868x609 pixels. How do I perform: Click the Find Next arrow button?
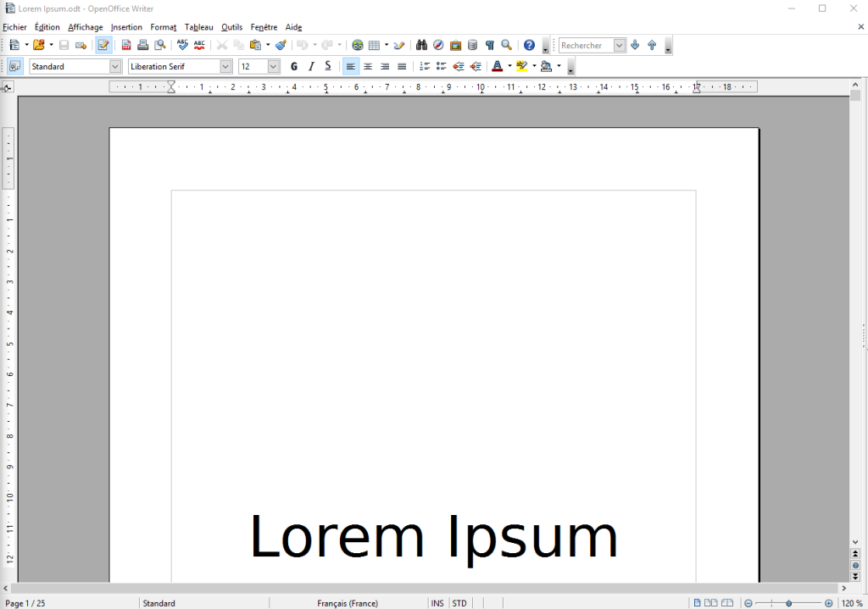(x=635, y=45)
